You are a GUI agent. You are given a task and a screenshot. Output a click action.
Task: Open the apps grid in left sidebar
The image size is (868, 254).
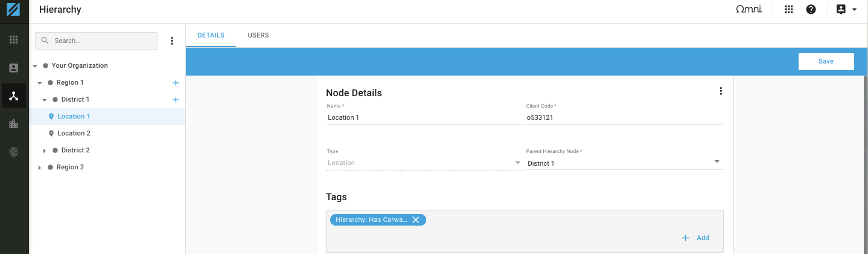tap(14, 40)
